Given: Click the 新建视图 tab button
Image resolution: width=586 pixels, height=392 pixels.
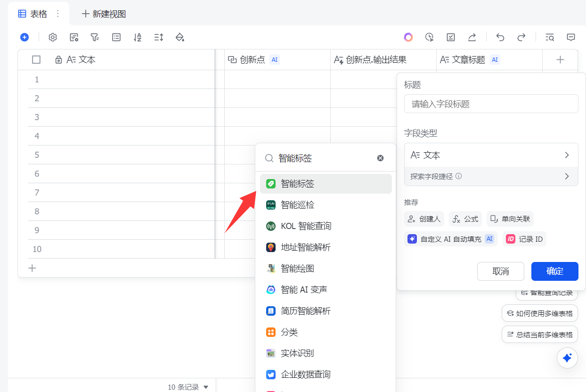Looking at the screenshot, I should tap(104, 14).
